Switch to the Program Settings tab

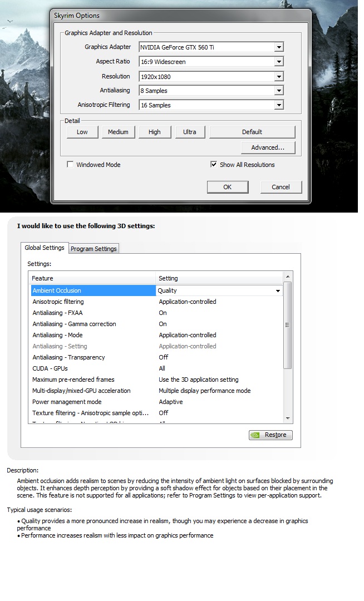(94, 249)
